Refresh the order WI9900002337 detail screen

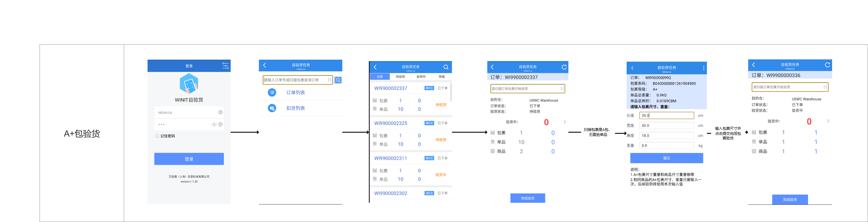564,67
